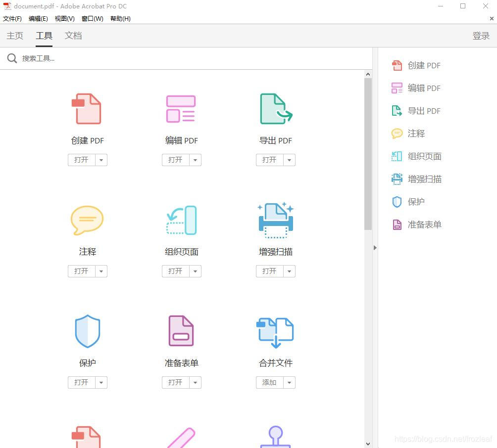Click the scrollbar down arrow
Screen dimensions: 497x448
(x=368, y=444)
